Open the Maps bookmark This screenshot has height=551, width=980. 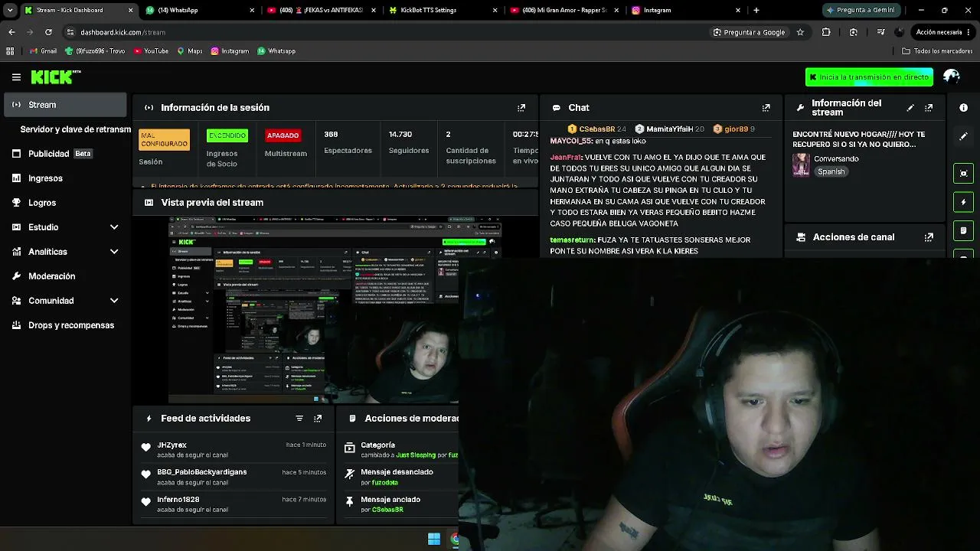[190, 51]
